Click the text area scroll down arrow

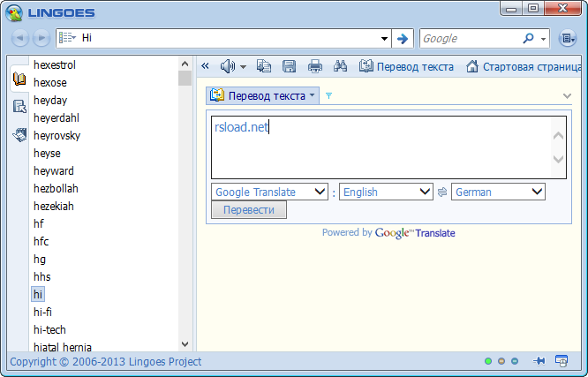[558, 160]
